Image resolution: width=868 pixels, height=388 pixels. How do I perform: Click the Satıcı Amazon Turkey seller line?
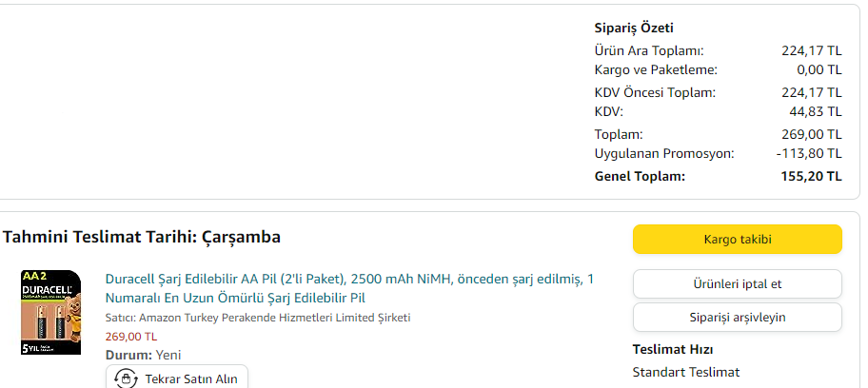click(x=257, y=318)
